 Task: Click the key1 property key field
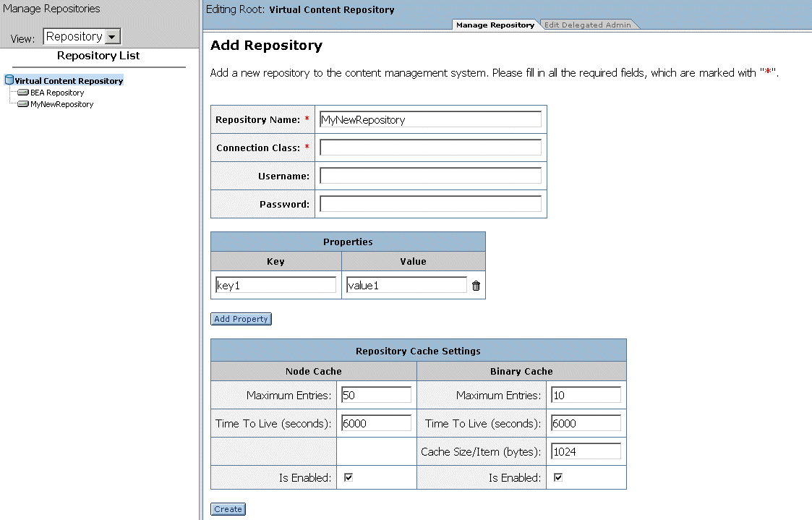(275, 285)
